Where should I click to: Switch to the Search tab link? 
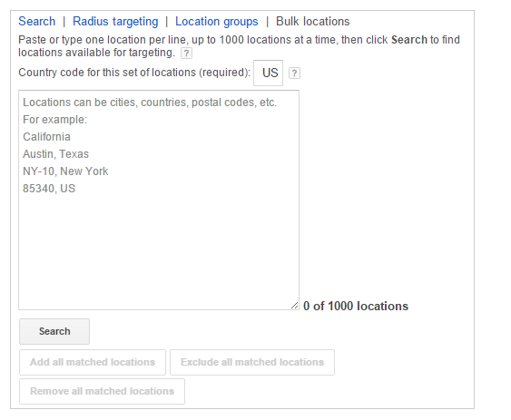coord(37,22)
